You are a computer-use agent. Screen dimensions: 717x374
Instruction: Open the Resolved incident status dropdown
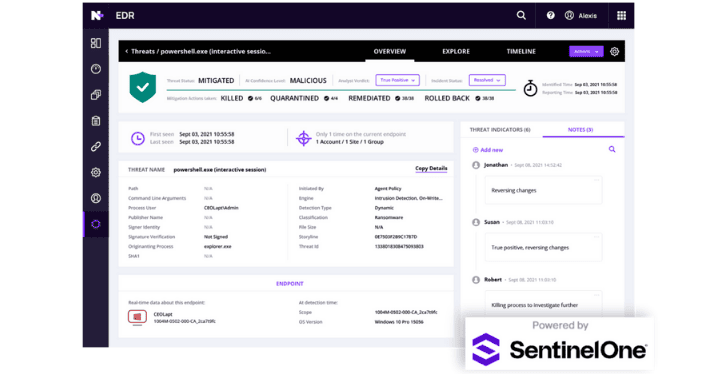[487, 80]
